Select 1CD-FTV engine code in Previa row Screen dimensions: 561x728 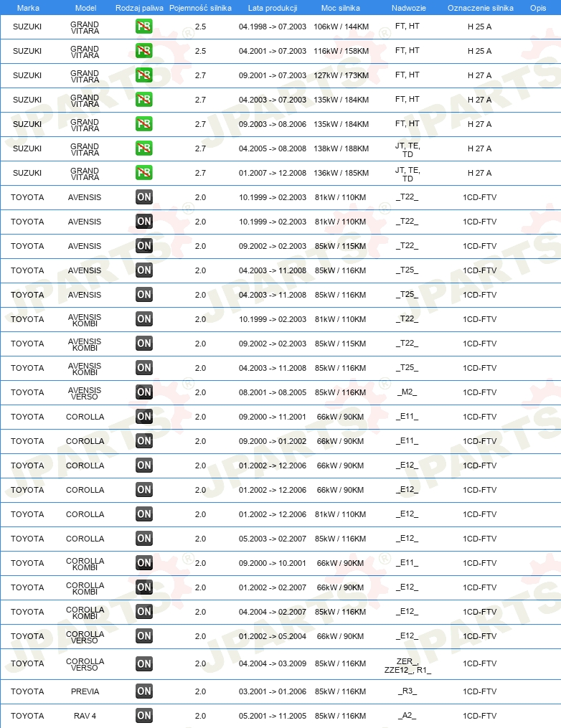coord(480,691)
